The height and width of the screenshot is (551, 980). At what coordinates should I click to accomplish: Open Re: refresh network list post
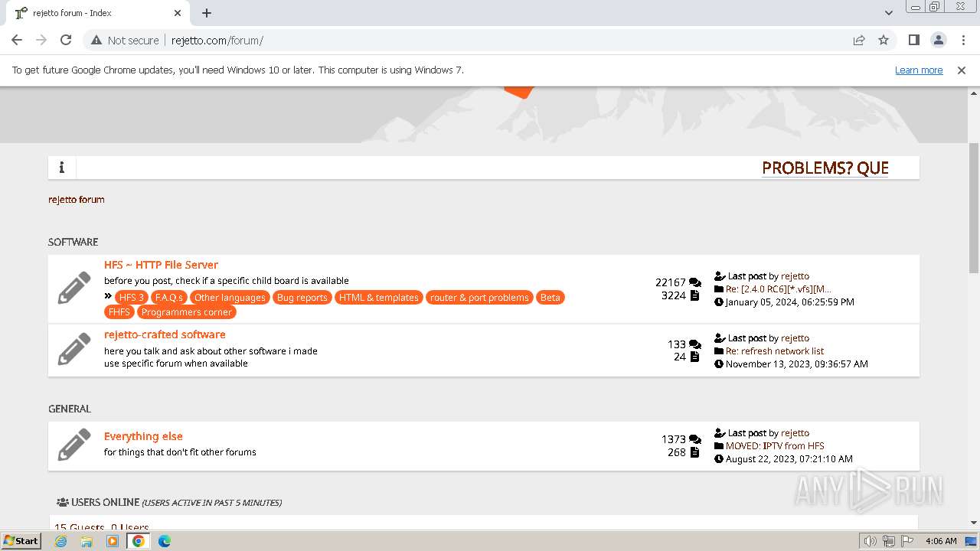point(775,350)
